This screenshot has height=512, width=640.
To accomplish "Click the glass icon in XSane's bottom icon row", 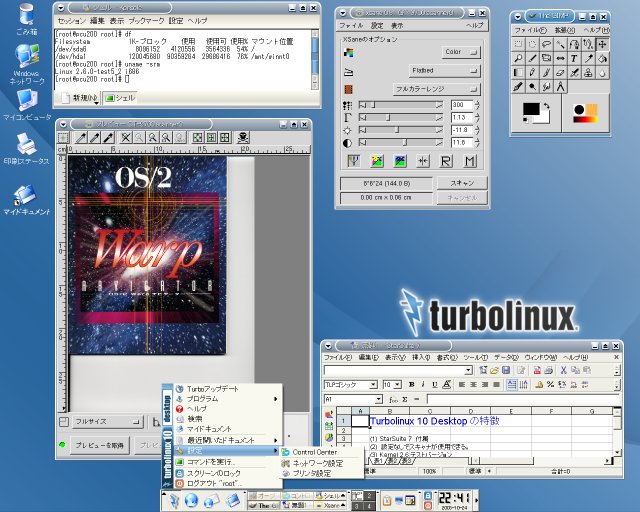I will tap(353, 161).
